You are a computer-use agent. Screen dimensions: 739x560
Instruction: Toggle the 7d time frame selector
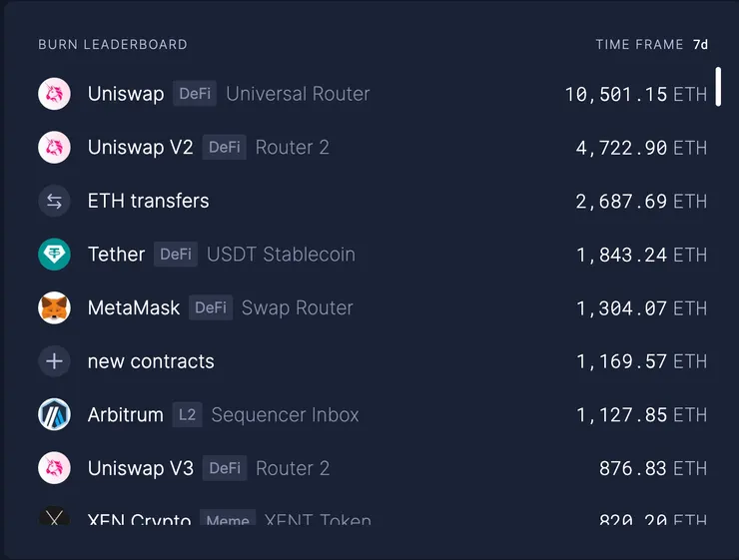tap(700, 45)
